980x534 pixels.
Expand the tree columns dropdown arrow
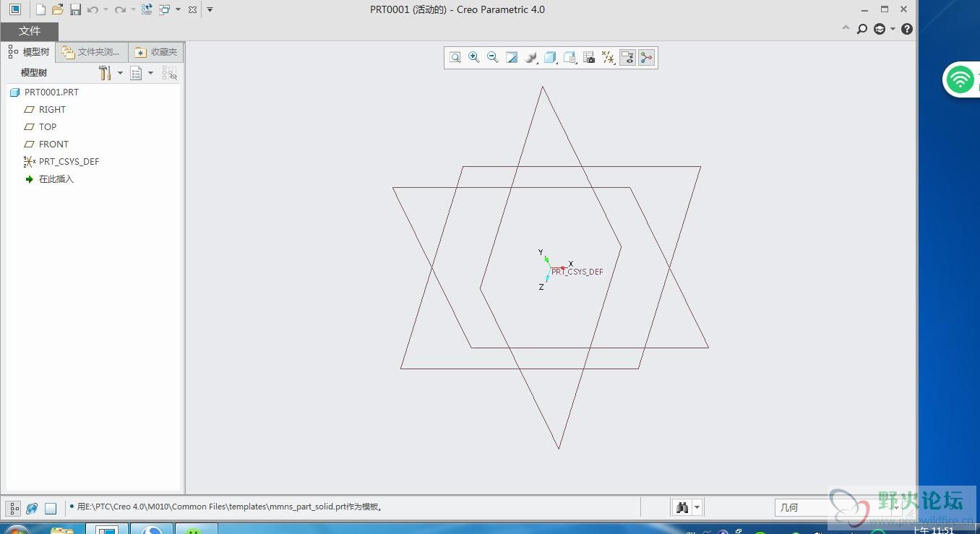coord(150,73)
